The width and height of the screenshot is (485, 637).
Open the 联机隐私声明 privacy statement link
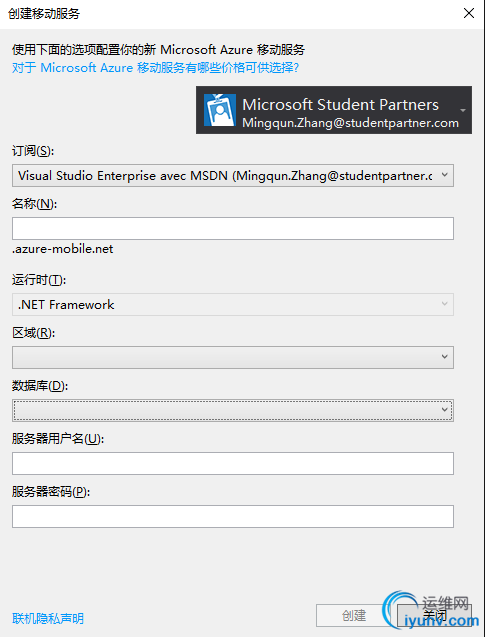(48, 619)
